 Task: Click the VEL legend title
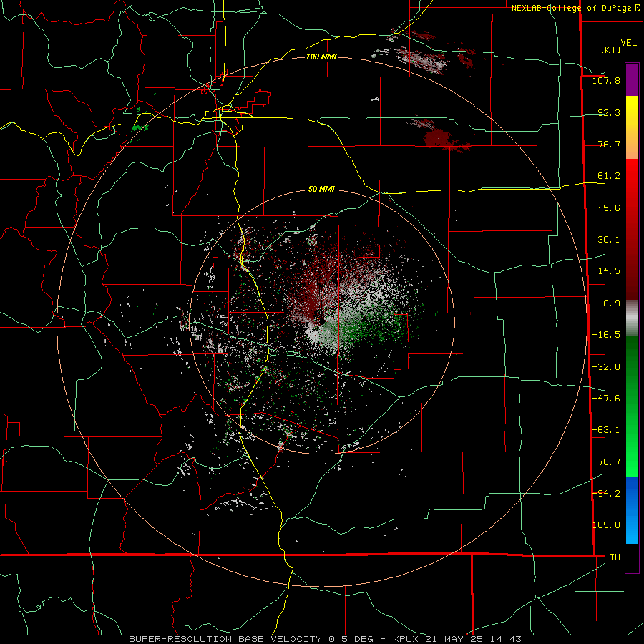coord(628,43)
